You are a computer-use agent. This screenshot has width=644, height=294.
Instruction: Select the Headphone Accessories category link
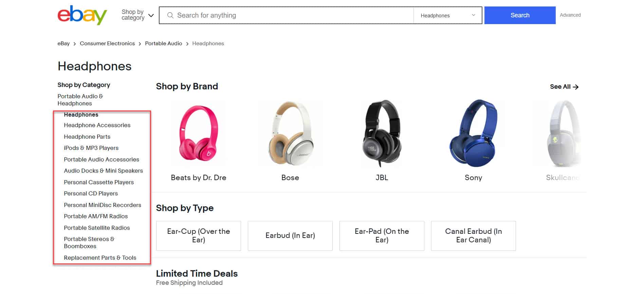pyautogui.click(x=97, y=125)
